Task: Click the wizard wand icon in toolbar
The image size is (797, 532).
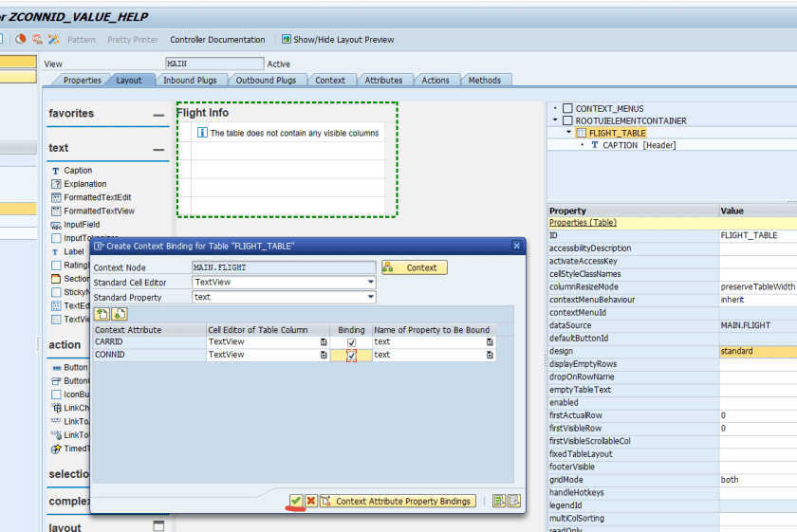Action: click(x=53, y=40)
